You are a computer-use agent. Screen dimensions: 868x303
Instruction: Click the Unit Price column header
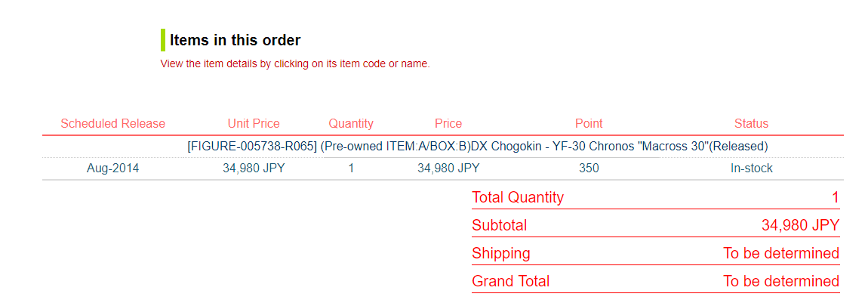tap(254, 123)
